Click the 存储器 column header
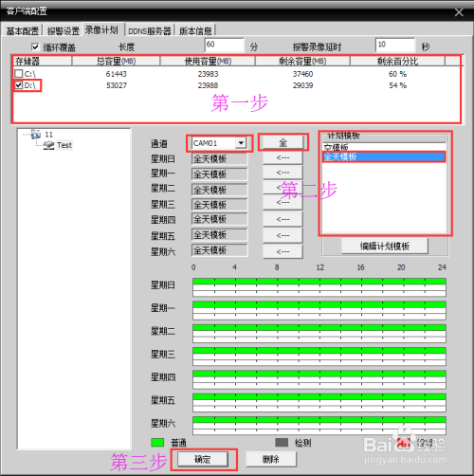This screenshot has height=476, width=474. pyautogui.click(x=43, y=61)
